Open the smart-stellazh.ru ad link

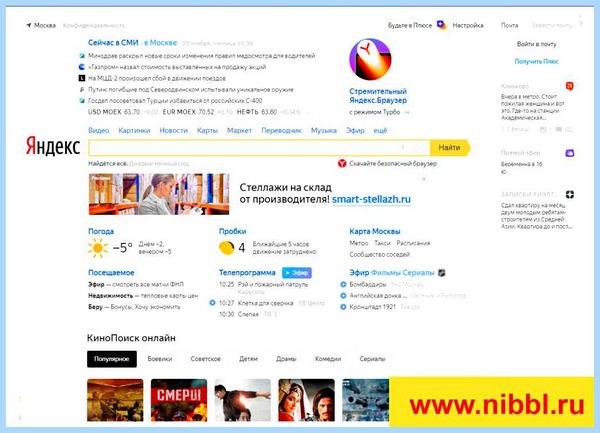pos(371,199)
